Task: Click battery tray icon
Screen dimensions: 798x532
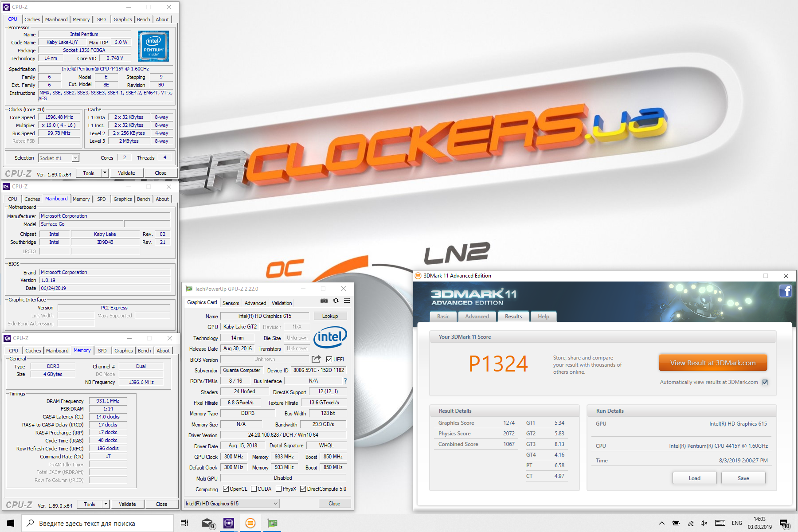Action: click(x=676, y=523)
